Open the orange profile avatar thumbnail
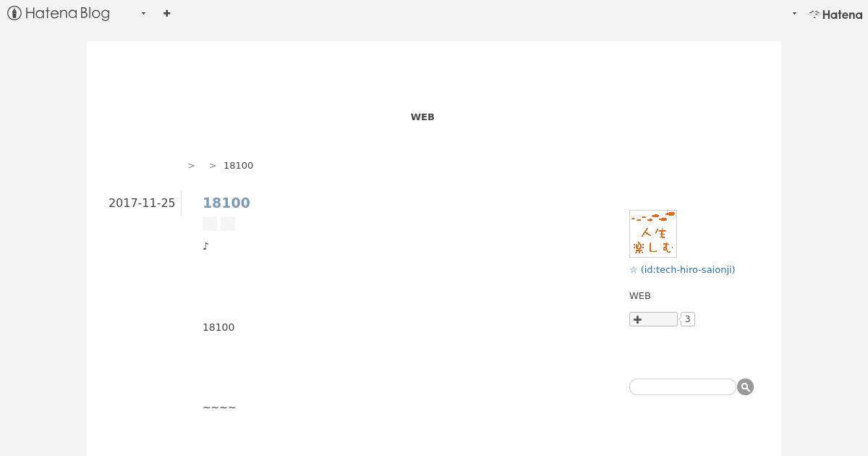The width and height of the screenshot is (868, 456). click(653, 234)
